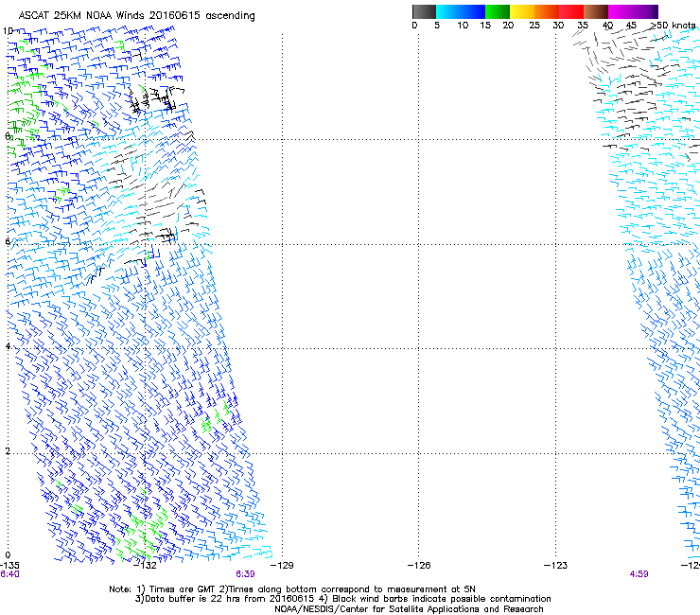
Task: Click the longitude '-126' axis label
Action: click(x=419, y=566)
